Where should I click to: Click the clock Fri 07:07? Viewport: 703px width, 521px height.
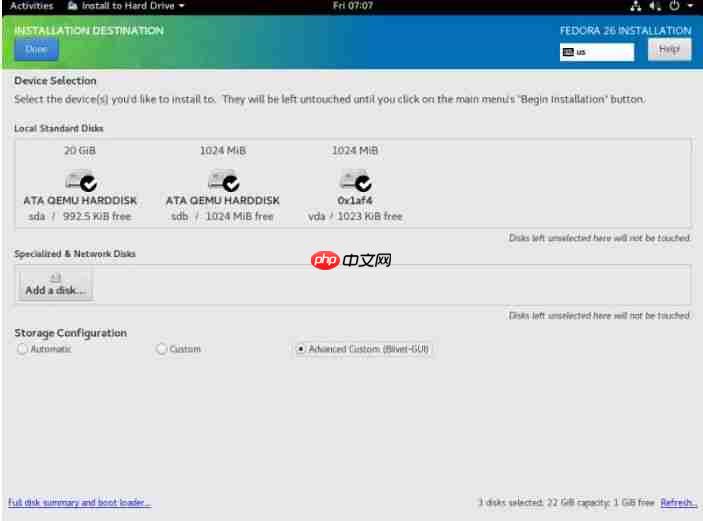(x=353, y=6)
